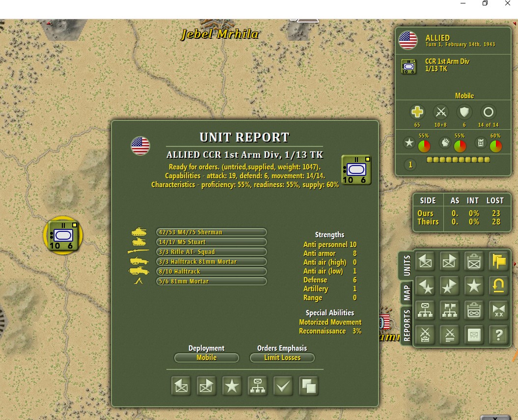The width and height of the screenshot is (518, 420).
Task: Click the CCR 1st Arm Div unit name
Action: (447, 61)
